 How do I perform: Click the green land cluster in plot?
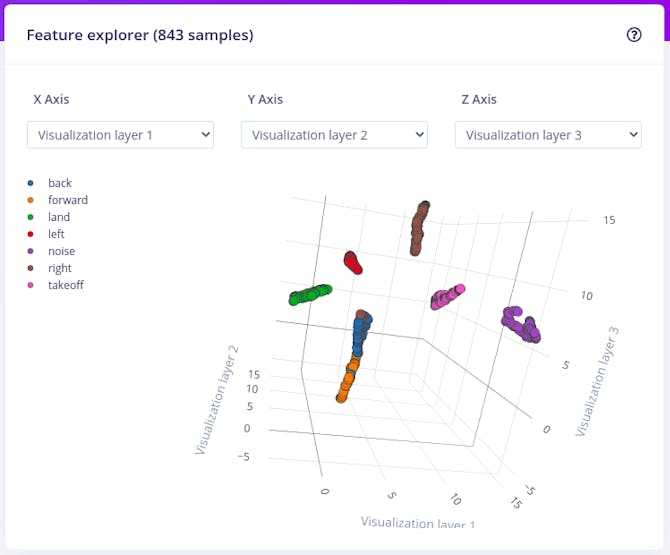(x=310, y=294)
